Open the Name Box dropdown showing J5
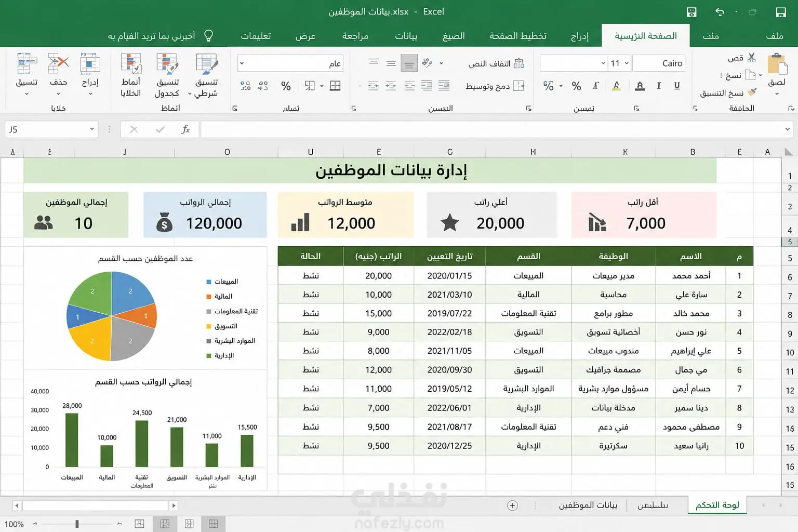This screenshot has height=532, width=798. [x=91, y=129]
